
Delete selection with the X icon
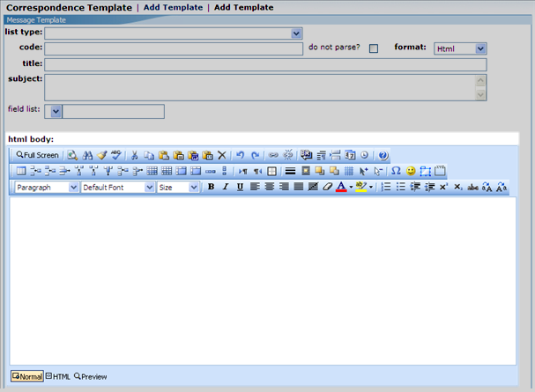click(222, 155)
